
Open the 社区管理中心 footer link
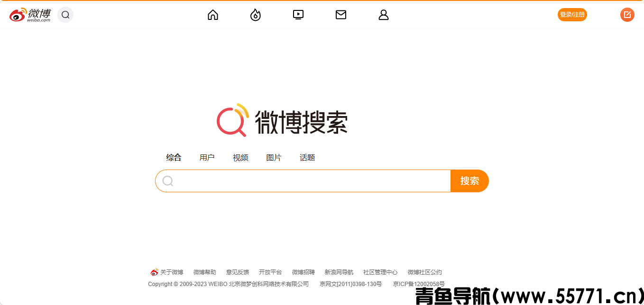point(380,272)
